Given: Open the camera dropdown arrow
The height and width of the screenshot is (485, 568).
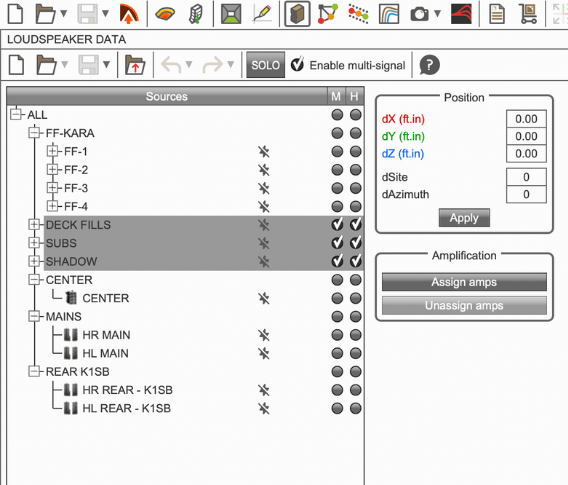Looking at the screenshot, I should (438, 14).
